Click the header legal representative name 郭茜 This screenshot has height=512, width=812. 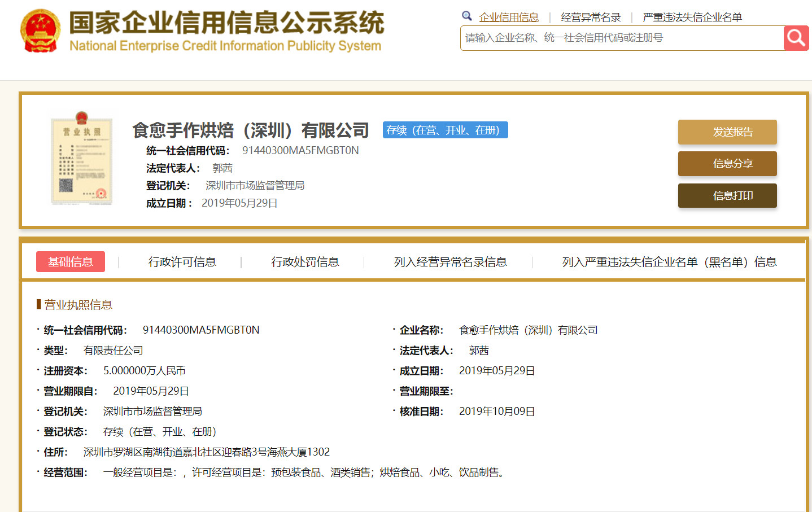(x=222, y=168)
